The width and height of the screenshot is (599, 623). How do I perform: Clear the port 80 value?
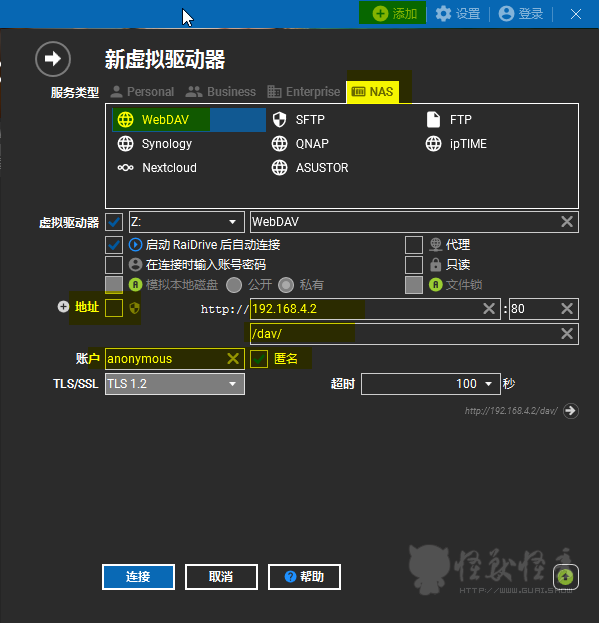[x=567, y=309]
